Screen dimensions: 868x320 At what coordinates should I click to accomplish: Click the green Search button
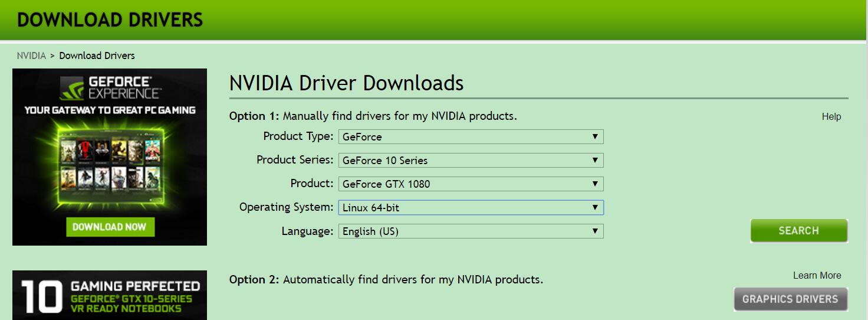coord(798,231)
